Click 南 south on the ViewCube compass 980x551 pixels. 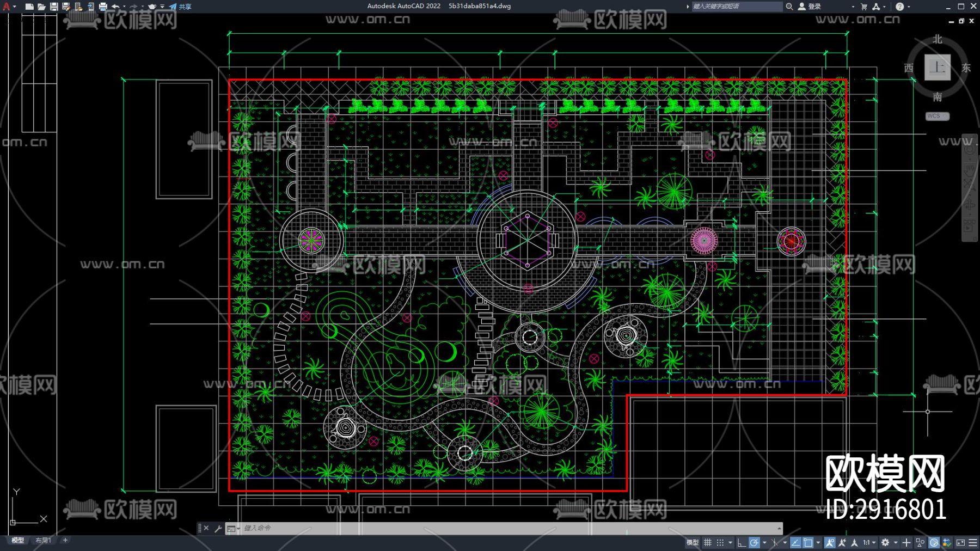937,97
